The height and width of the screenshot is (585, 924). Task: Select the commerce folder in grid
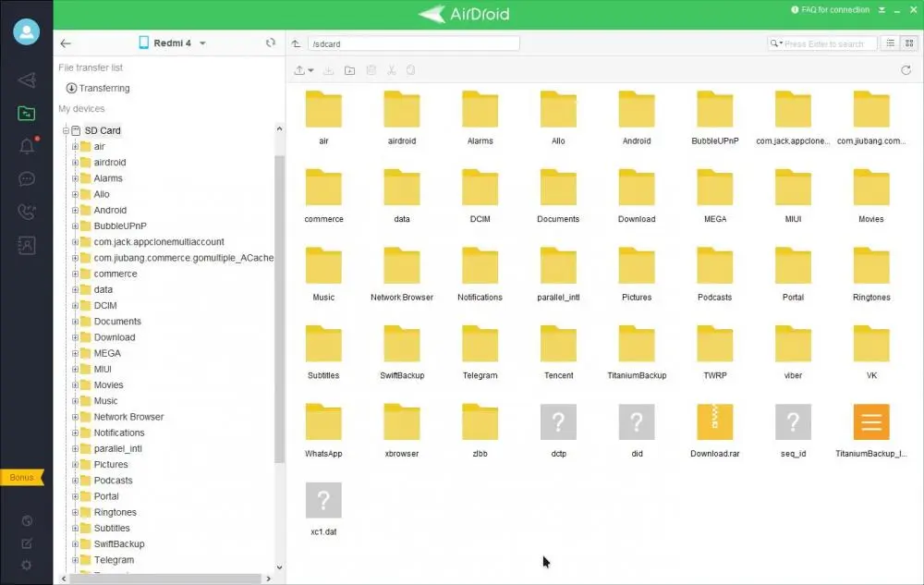[323, 188]
